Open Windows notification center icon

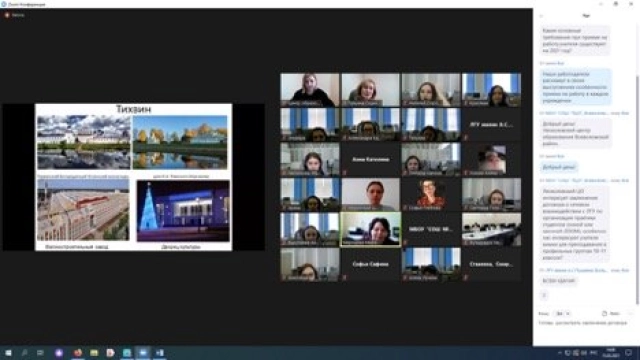click(x=629, y=353)
